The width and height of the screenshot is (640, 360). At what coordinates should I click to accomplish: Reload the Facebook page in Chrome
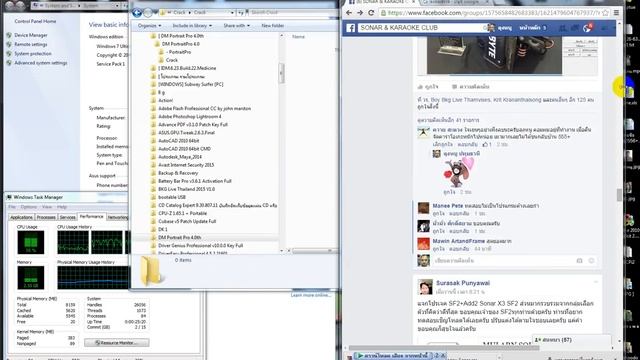(x=371, y=13)
